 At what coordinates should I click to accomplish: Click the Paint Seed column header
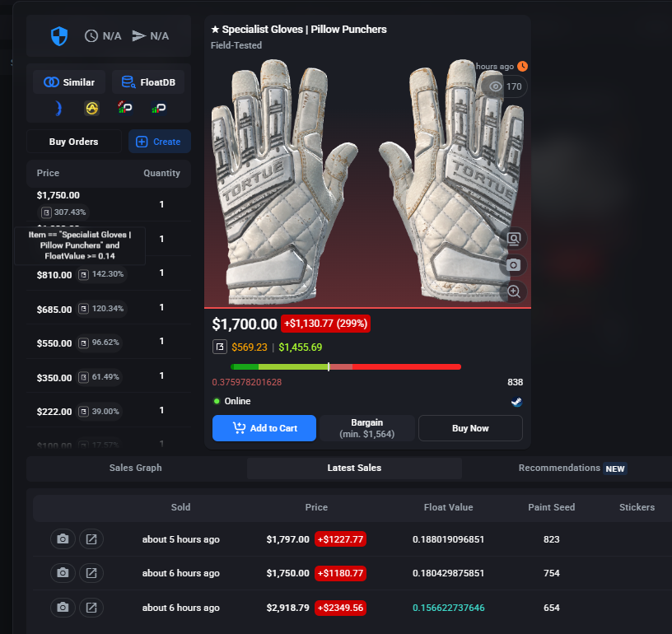tap(552, 507)
